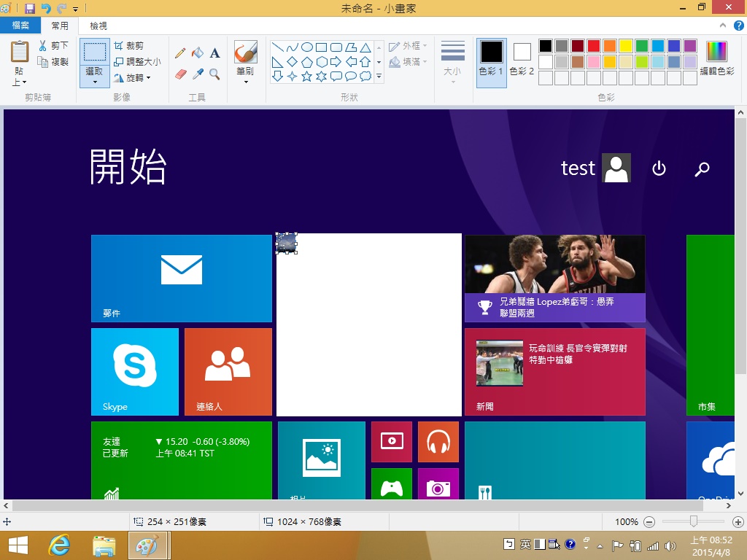
Task: Click the Cut (剪下) button
Action: (x=53, y=46)
